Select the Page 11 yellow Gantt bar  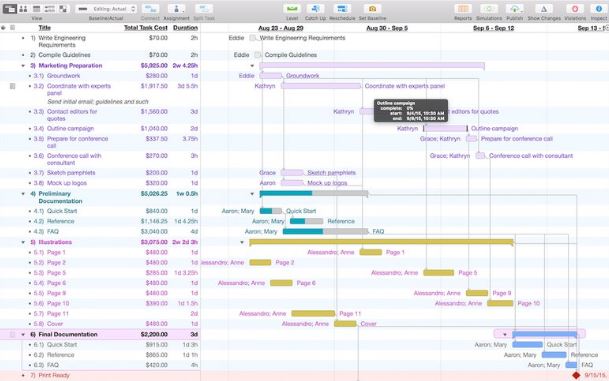(313, 313)
